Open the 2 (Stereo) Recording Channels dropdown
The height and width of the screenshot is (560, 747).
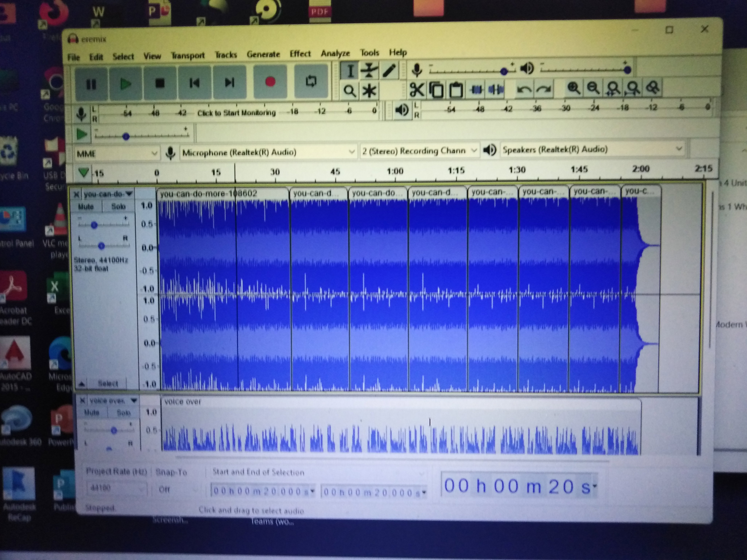click(x=420, y=150)
